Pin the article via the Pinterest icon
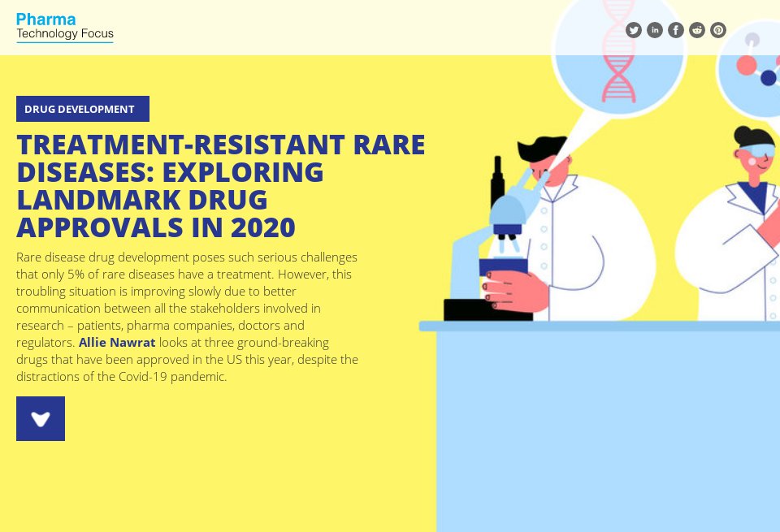This screenshot has width=780, height=532. [718, 30]
